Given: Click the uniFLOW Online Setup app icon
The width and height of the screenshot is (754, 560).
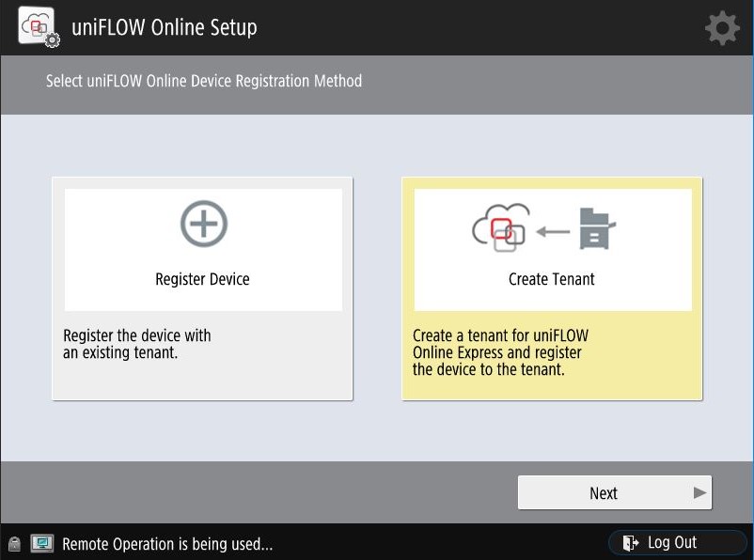Looking at the screenshot, I should tap(39, 27).
